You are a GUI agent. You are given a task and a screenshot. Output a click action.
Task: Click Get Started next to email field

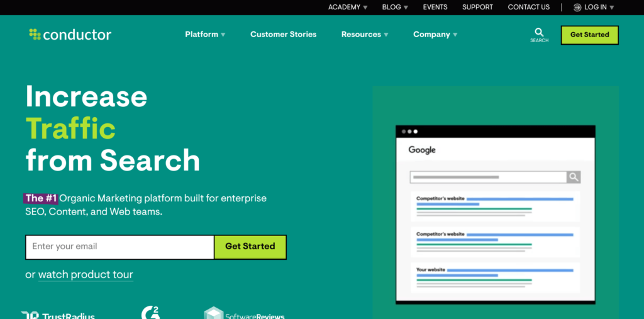tap(250, 247)
